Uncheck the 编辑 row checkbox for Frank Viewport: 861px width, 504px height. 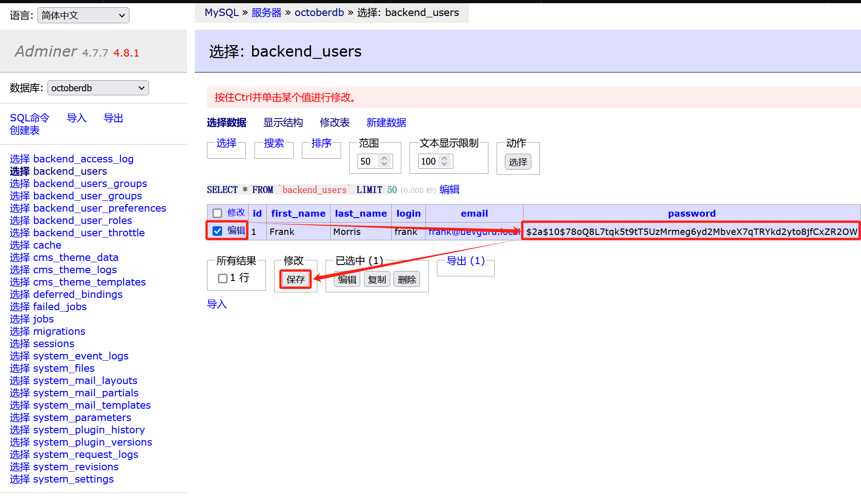click(217, 231)
